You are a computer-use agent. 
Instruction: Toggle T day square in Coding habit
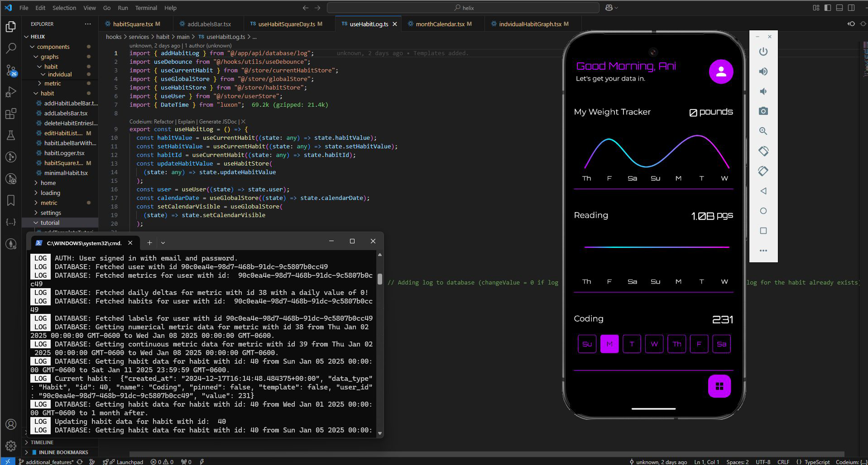pyautogui.click(x=632, y=344)
